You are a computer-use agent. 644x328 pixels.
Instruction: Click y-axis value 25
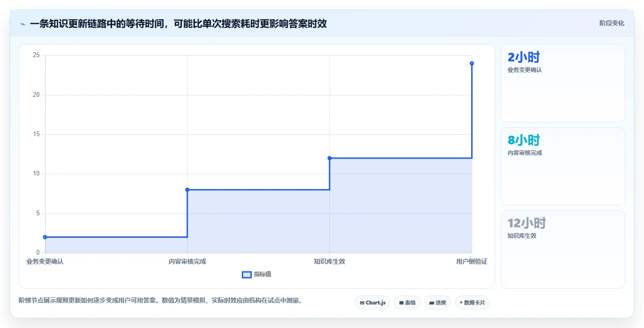click(36, 55)
